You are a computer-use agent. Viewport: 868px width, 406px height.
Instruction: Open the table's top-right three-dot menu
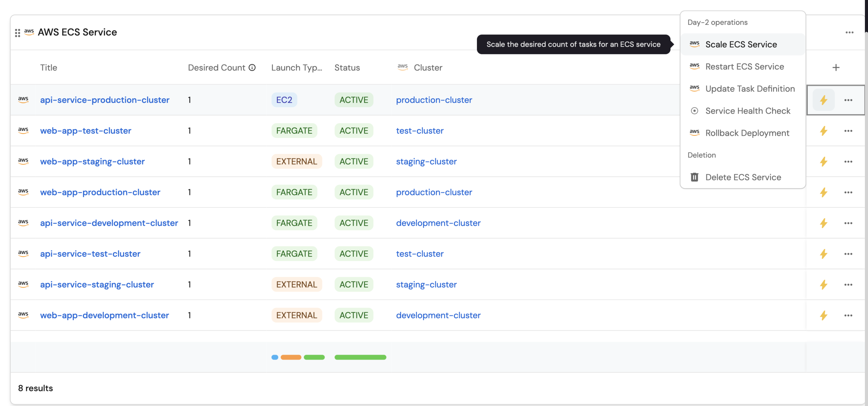click(x=849, y=32)
